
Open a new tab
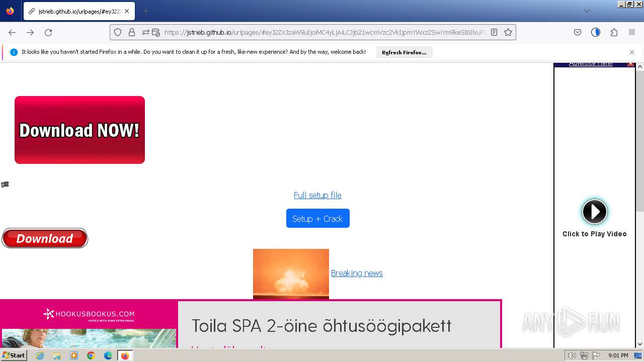(x=145, y=11)
